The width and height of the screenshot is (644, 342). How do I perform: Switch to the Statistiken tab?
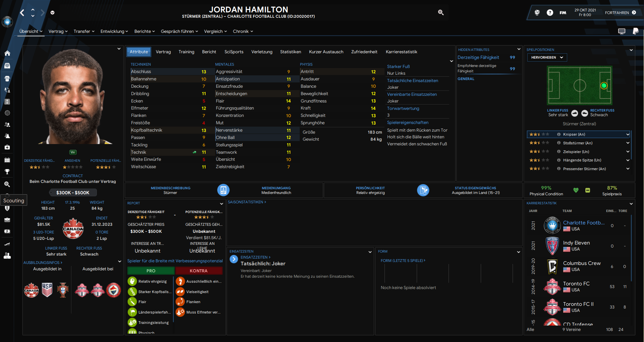click(291, 52)
